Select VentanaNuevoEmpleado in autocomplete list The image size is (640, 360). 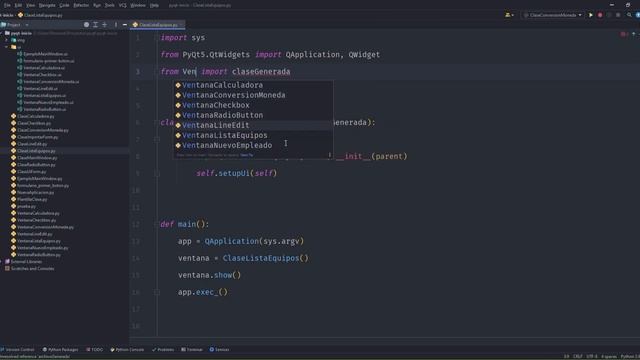(x=253, y=145)
